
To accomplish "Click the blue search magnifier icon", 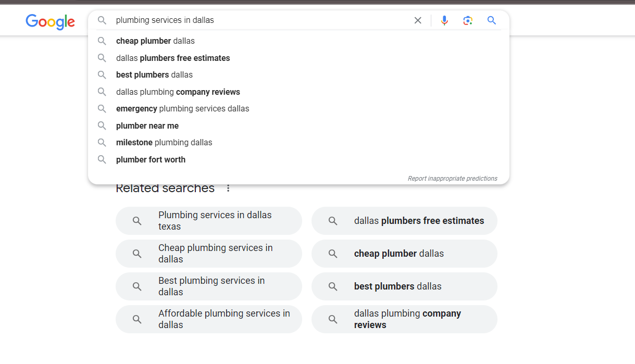I will click(x=491, y=20).
